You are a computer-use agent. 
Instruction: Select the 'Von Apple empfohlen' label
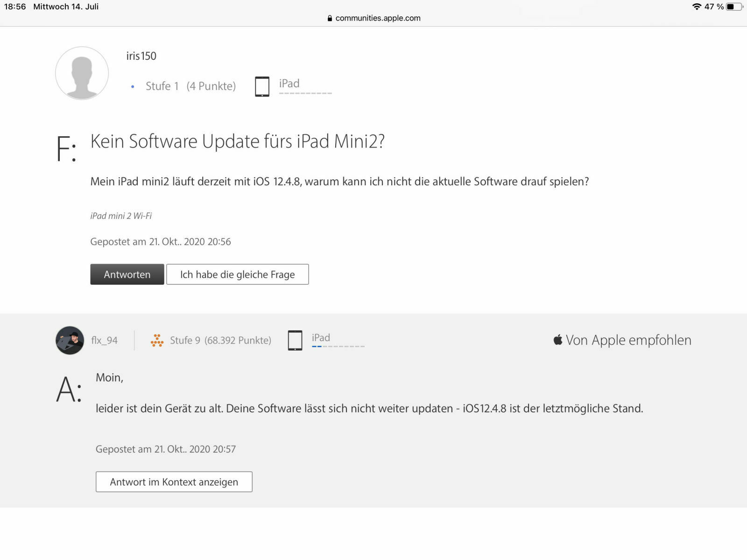628,340
